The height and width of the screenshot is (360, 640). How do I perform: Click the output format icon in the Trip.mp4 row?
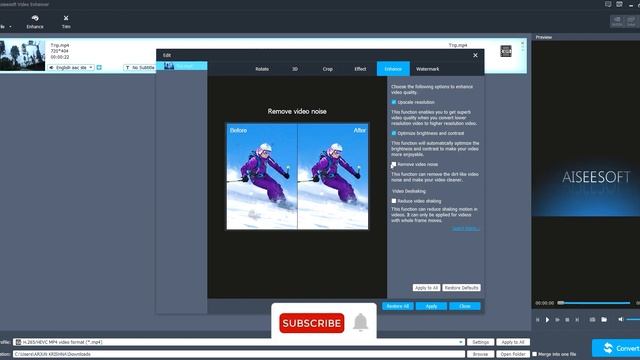click(506, 51)
